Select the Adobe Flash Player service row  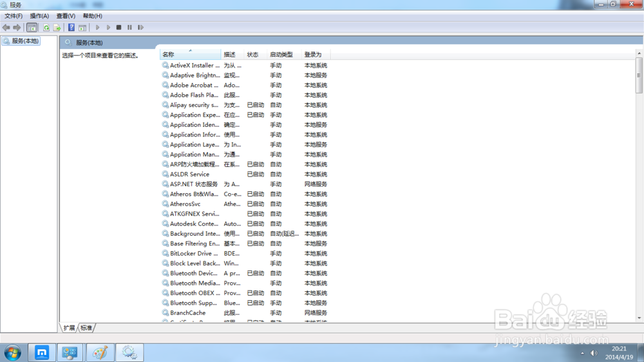(244, 95)
